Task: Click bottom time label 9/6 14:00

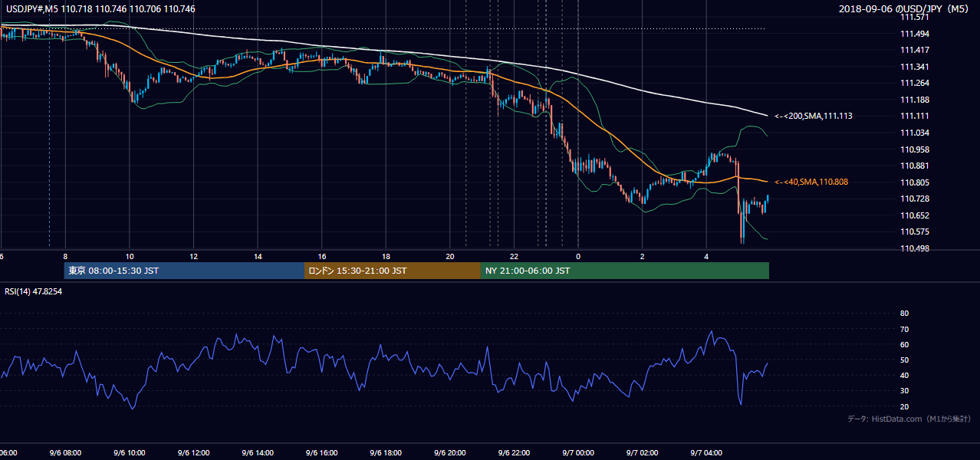Action: tap(258, 453)
